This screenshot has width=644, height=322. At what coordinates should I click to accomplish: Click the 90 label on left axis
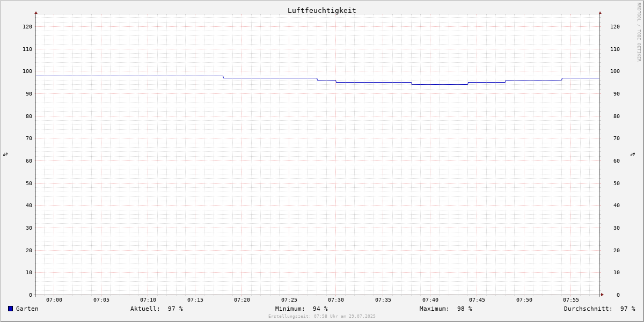pos(29,94)
